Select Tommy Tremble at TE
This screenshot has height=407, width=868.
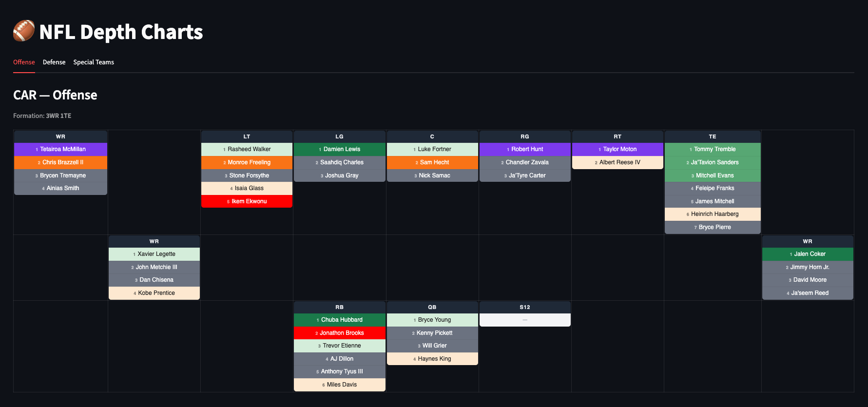(x=713, y=149)
